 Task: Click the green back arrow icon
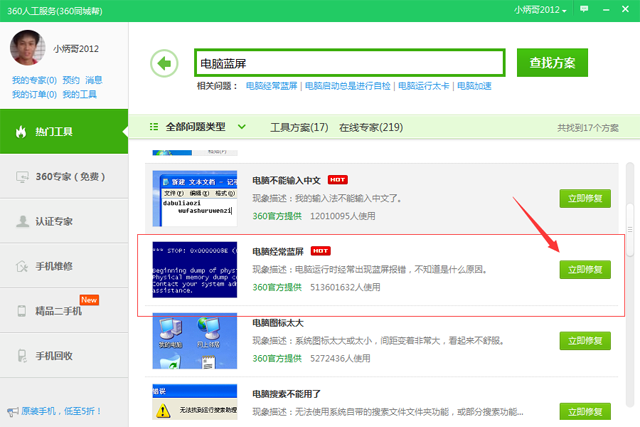[163, 64]
